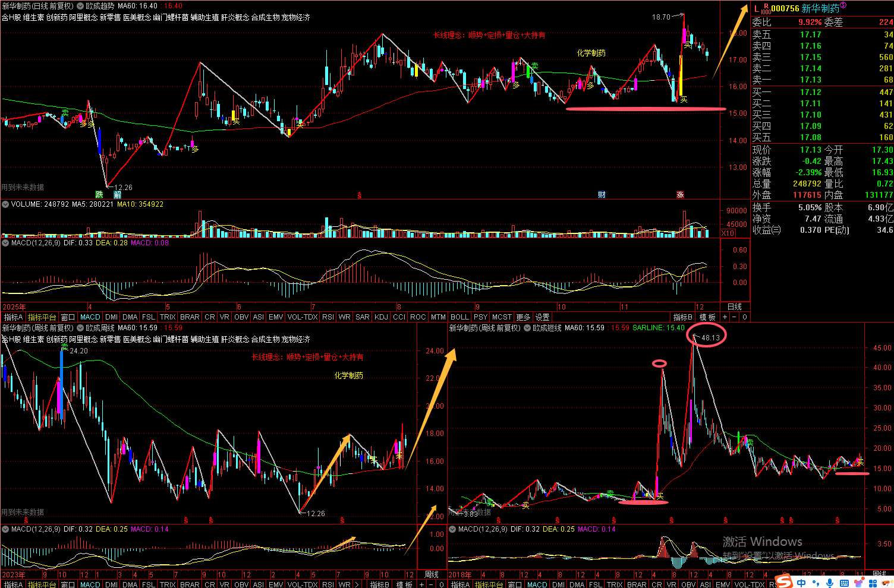Toggle the 日线 period selector on the daily chart
The height and width of the screenshot is (588, 894).
(735, 307)
